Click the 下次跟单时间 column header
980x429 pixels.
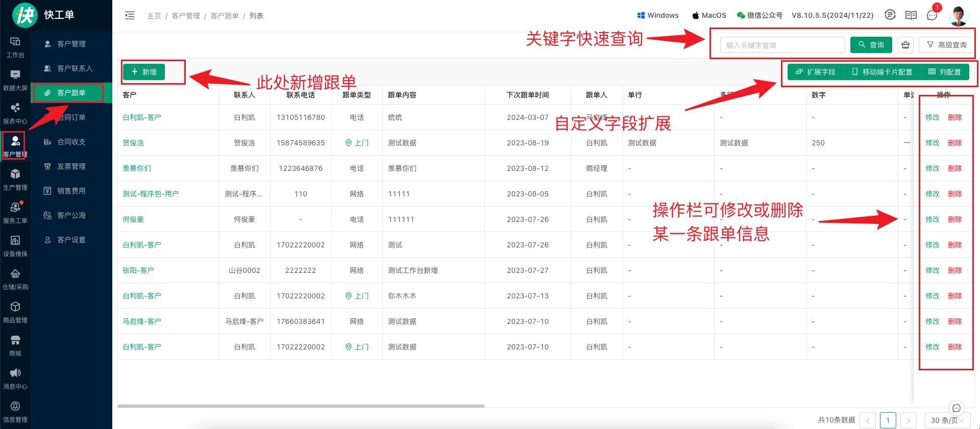point(528,95)
